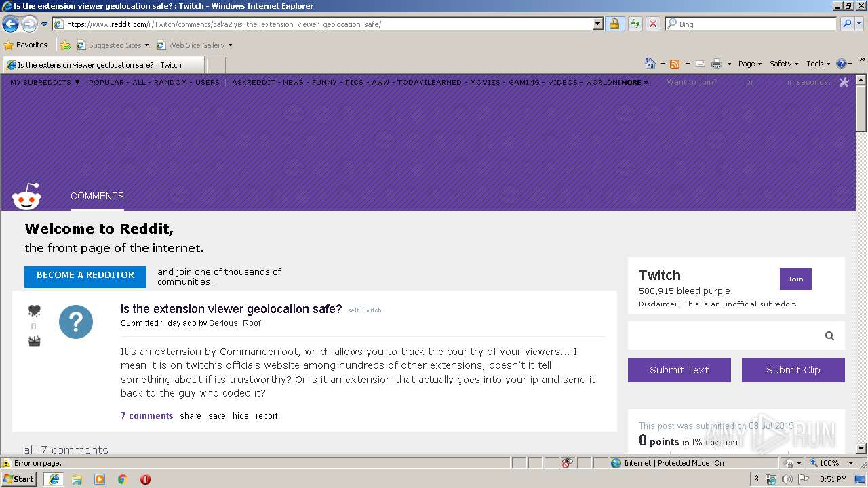Click the Stop loading red X icon
868x488 pixels.
(653, 24)
